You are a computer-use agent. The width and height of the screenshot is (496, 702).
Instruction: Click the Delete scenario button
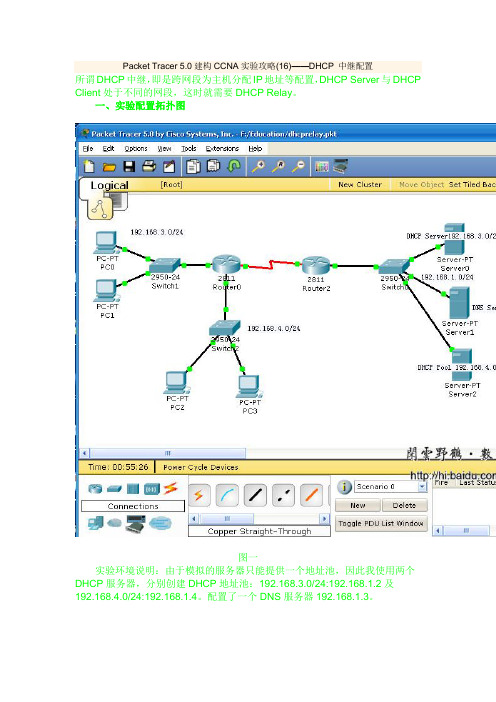pos(405,505)
